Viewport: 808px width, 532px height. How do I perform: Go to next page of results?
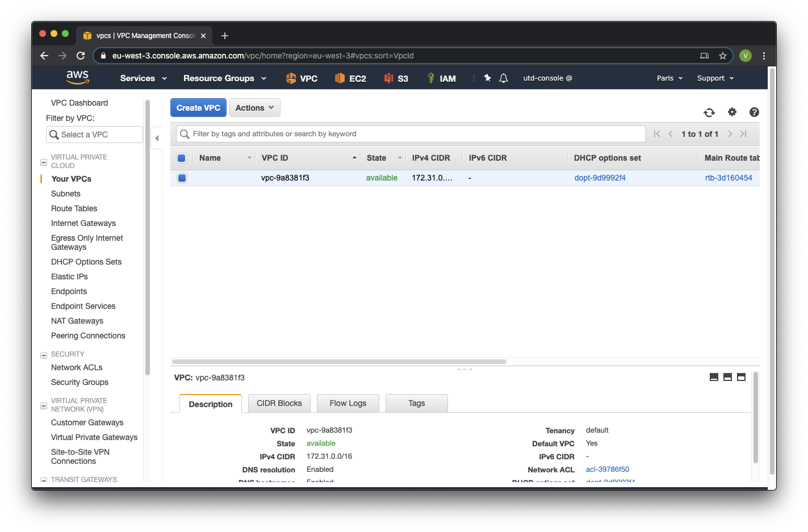(x=730, y=134)
